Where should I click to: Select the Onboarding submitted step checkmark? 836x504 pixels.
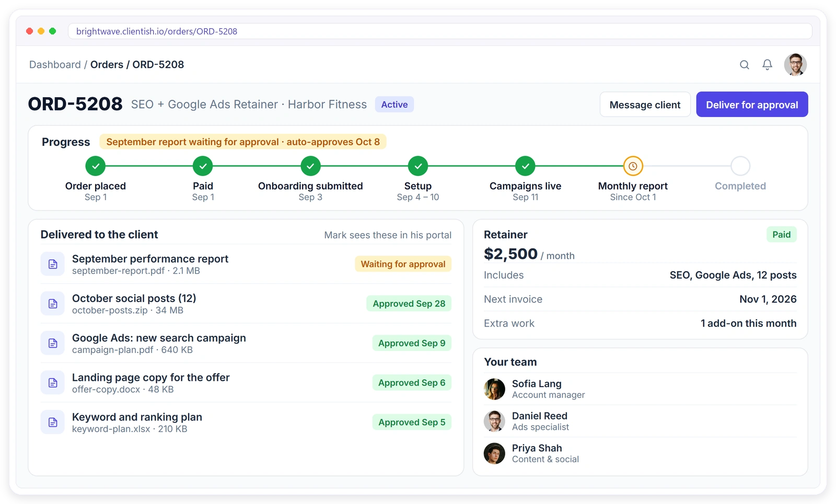click(x=310, y=166)
